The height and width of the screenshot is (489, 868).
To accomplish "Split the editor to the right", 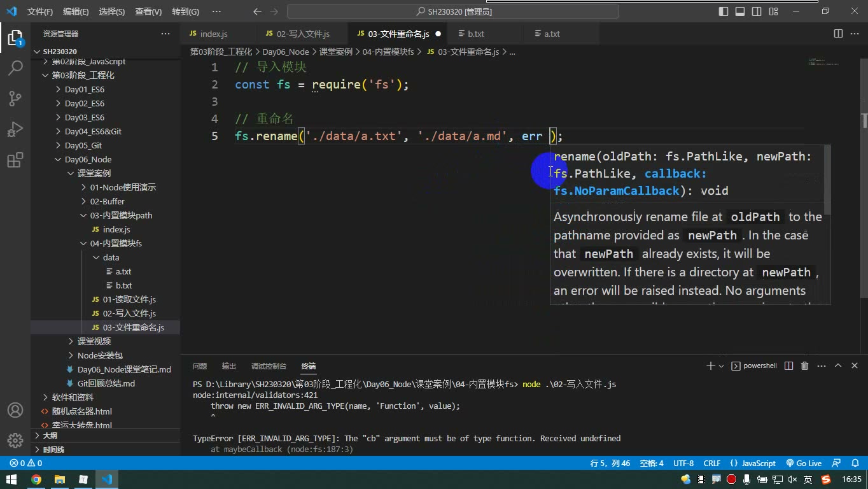I will tap(838, 34).
